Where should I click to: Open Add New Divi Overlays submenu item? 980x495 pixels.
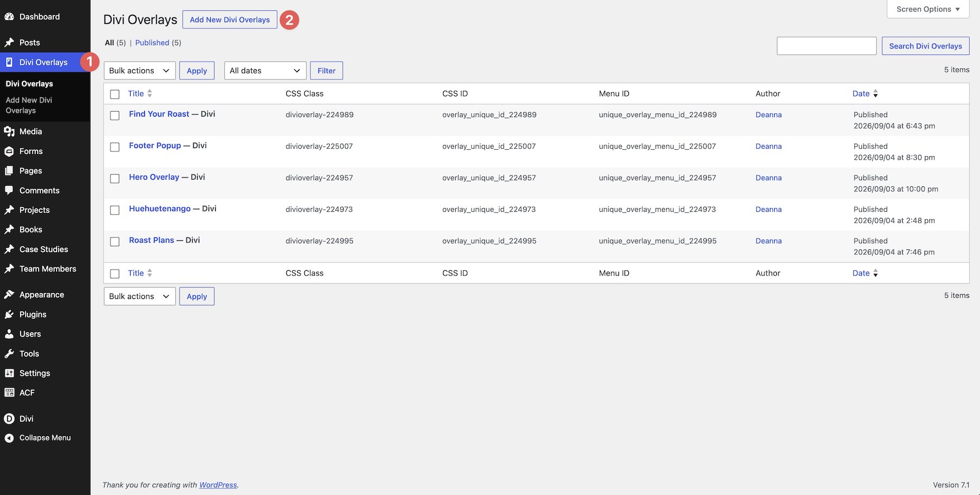pos(29,105)
